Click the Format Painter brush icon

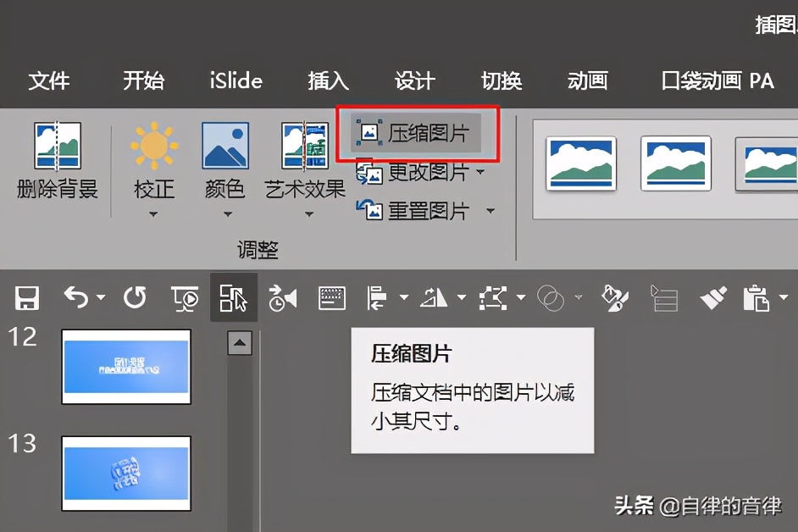click(x=713, y=297)
